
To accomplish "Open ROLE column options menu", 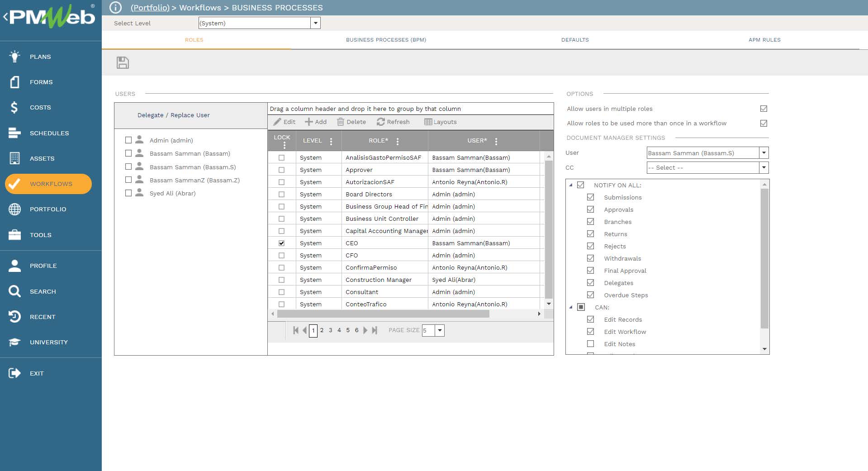I will tap(398, 141).
